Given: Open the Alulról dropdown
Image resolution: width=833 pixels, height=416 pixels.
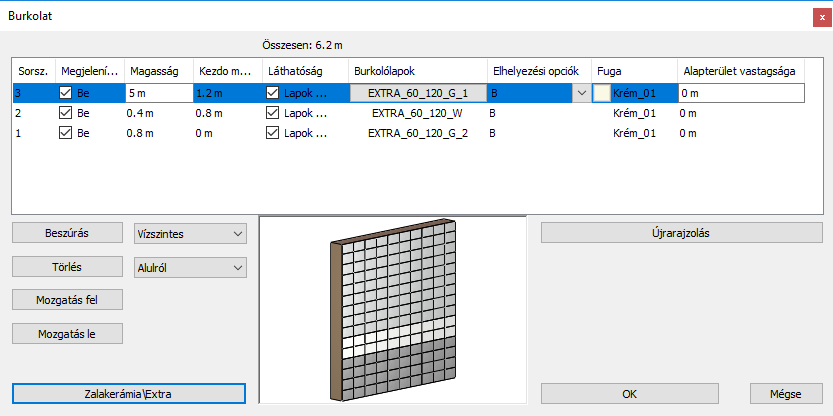Looking at the screenshot, I should point(190,268).
